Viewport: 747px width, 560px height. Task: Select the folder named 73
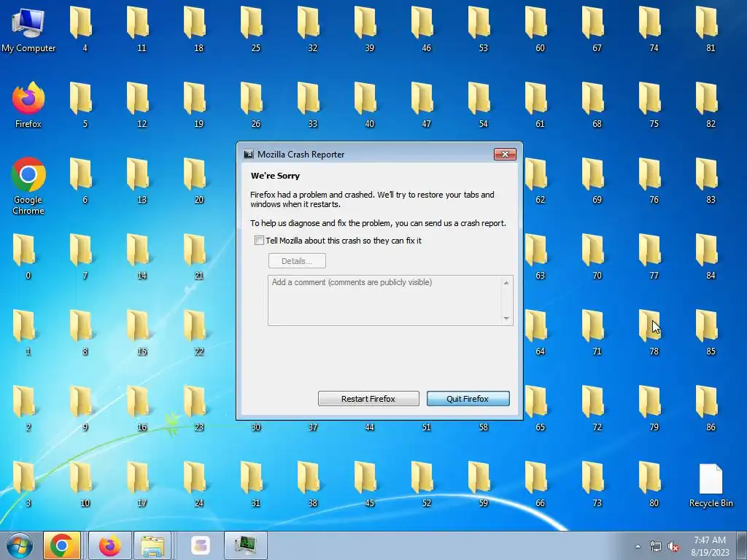594,484
